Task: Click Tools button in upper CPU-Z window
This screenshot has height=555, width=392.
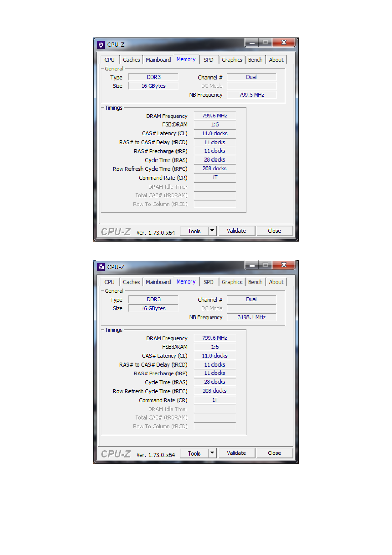Action: click(x=194, y=231)
